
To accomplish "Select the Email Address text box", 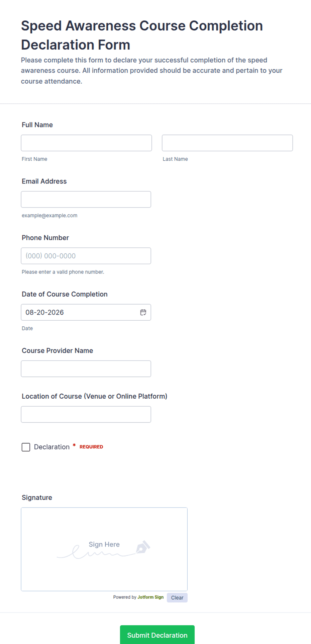I will click(x=86, y=199).
